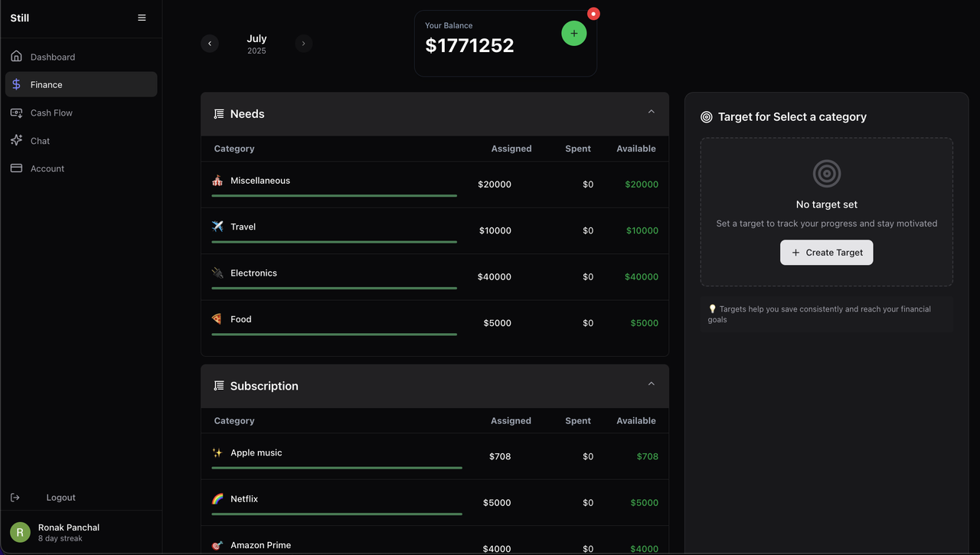Collapse the Needs section chevron
The height and width of the screenshot is (555, 980).
coord(652,112)
